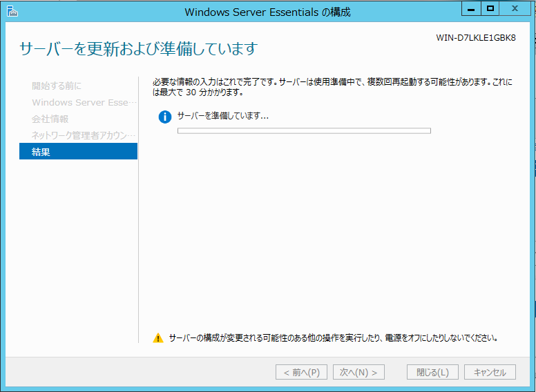Select the Windows Server Esse… step
The image size is (536, 392).
coord(84,102)
